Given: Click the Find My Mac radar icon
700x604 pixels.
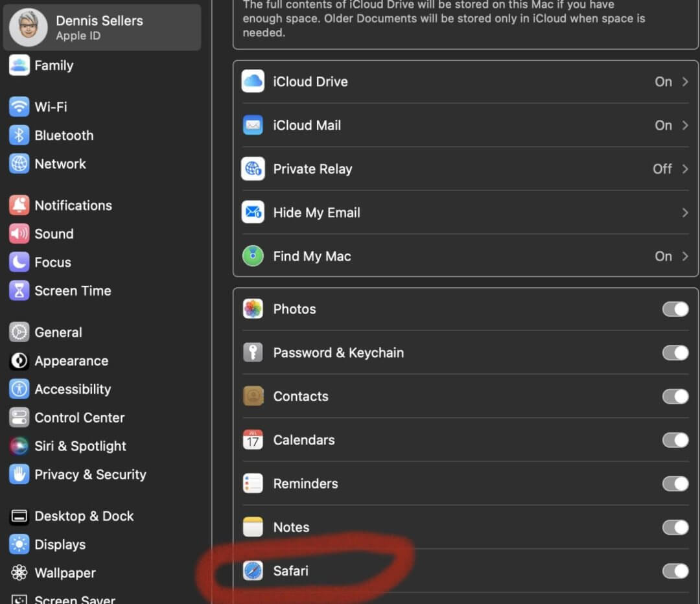Looking at the screenshot, I should click(253, 256).
